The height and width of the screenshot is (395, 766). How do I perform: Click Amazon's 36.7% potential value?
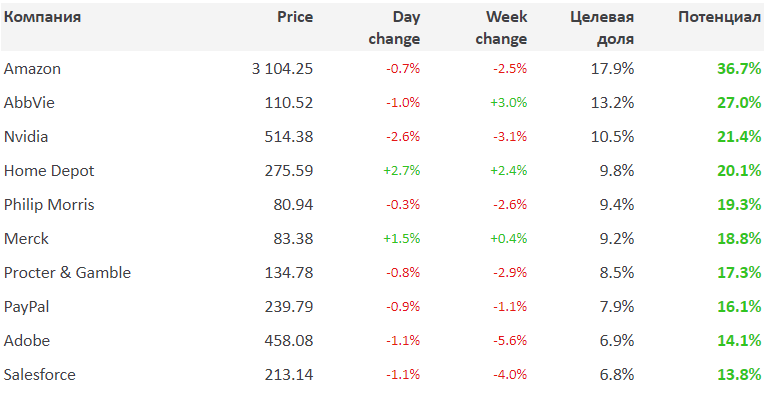point(739,69)
